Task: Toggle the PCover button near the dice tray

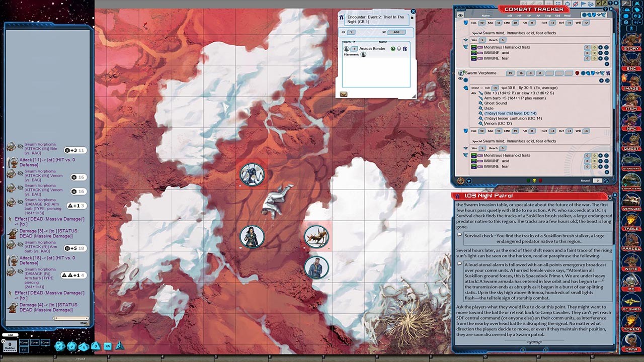Action: click(24, 342)
